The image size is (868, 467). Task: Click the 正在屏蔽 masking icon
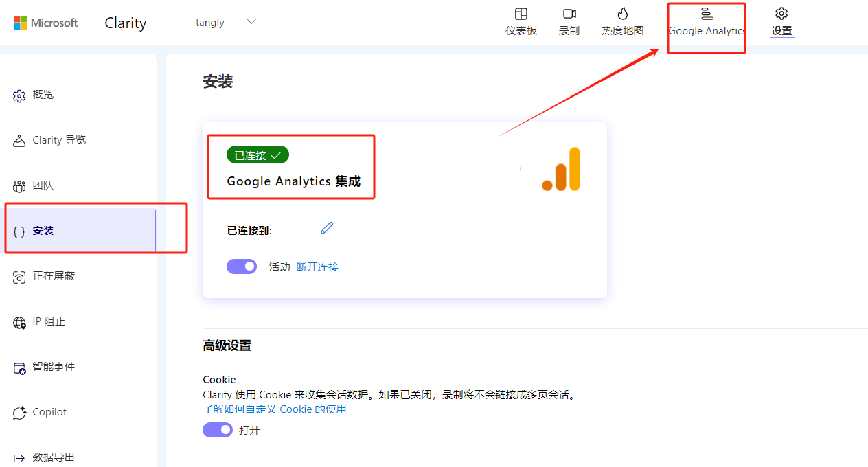tap(19, 277)
